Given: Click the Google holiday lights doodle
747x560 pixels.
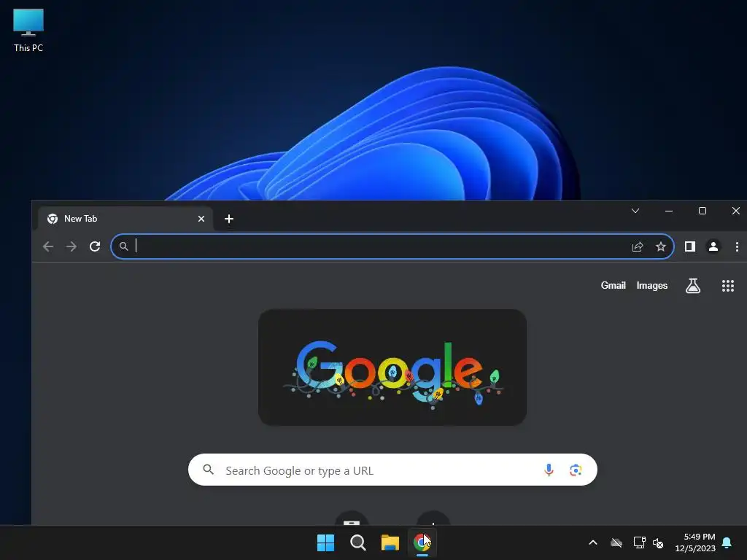Looking at the screenshot, I should coord(392,367).
